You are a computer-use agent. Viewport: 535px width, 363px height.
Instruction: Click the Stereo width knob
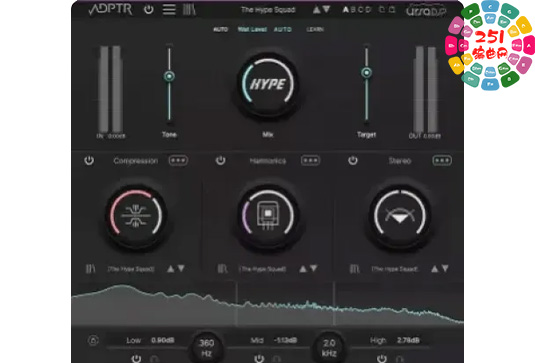click(400, 216)
